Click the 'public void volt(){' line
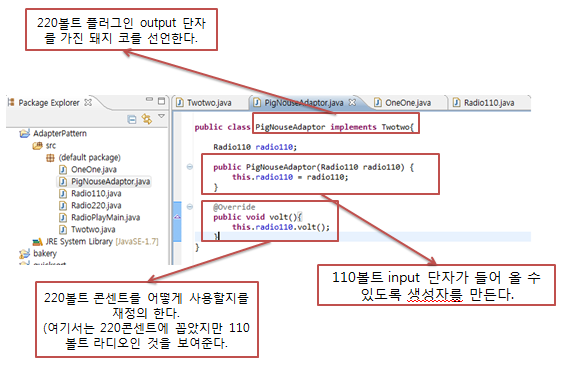The height and width of the screenshot is (377, 571). coord(257,217)
